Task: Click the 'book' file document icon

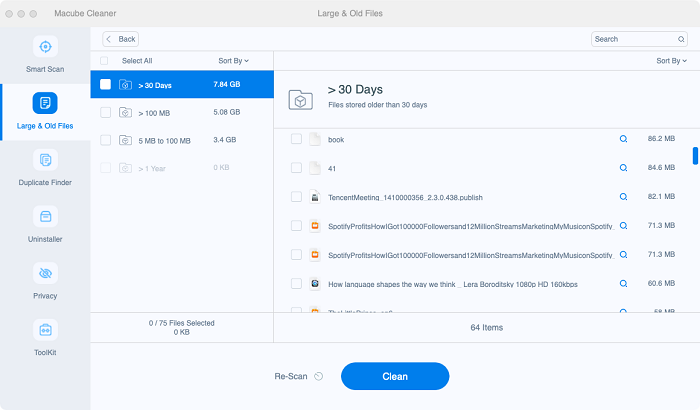Action: coord(315,139)
